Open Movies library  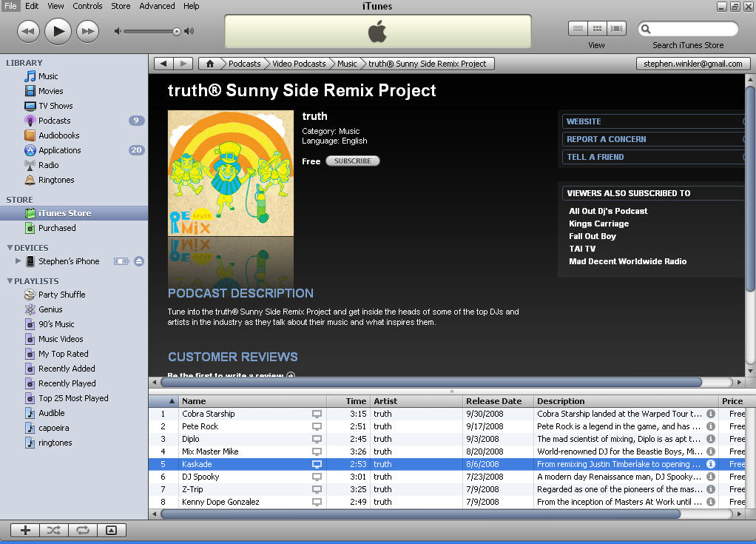pos(50,91)
